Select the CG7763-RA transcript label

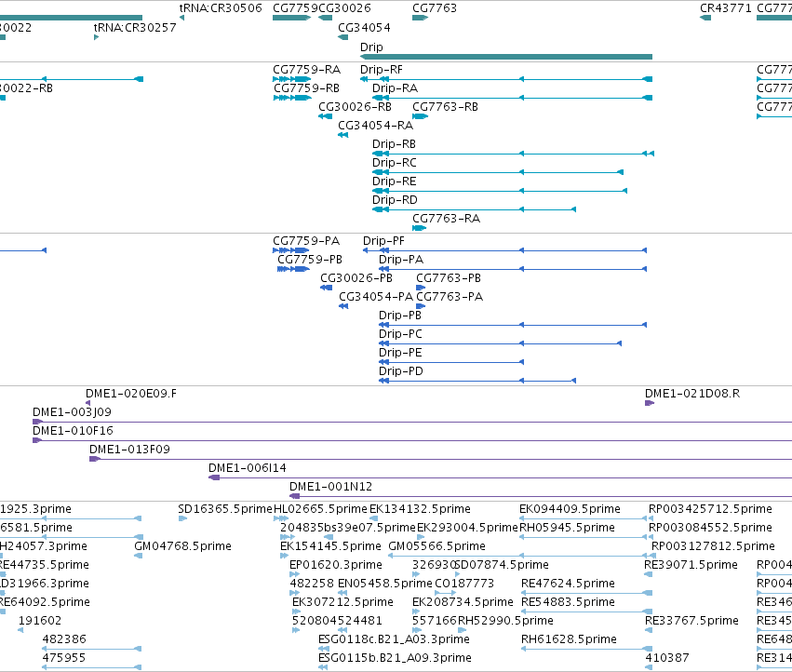pyautogui.click(x=446, y=219)
